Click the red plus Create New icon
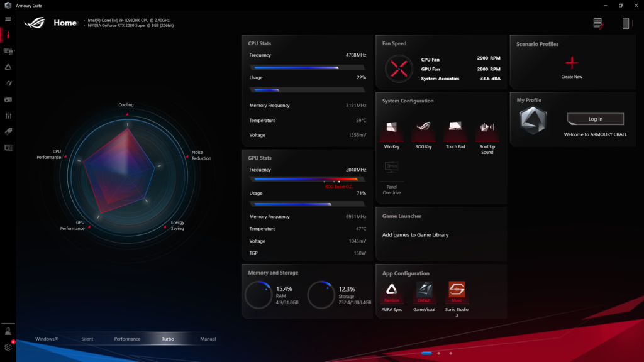Viewport: 644px width, 362px height. pos(572,63)
